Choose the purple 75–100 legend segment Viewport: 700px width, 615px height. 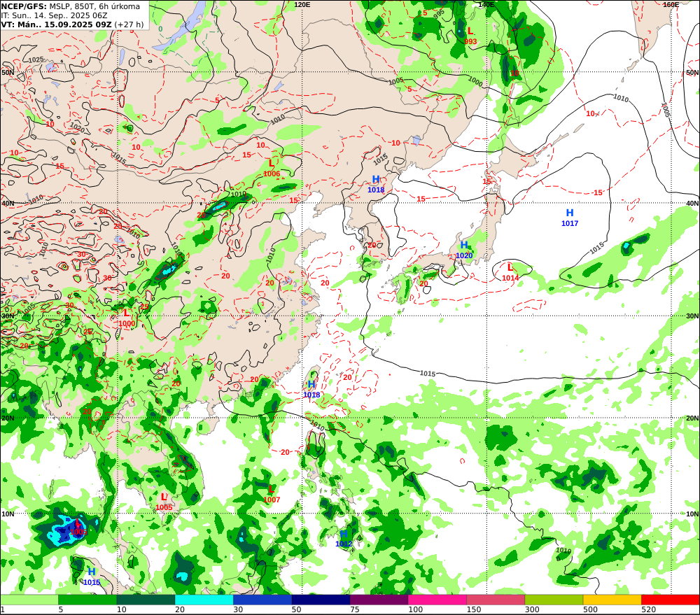tap(379, 600)
